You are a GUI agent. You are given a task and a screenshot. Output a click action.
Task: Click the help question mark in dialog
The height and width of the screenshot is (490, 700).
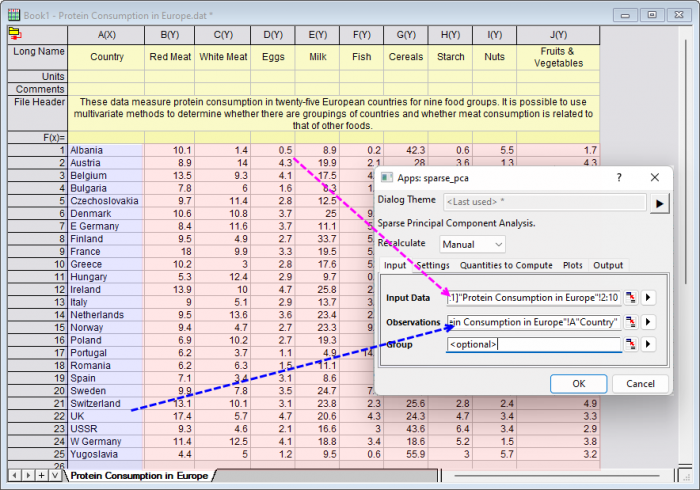[617, 177]
